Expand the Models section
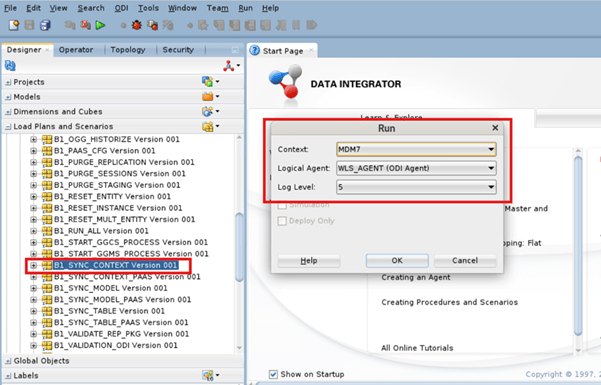The image size is (601, 385). point(8,97)
